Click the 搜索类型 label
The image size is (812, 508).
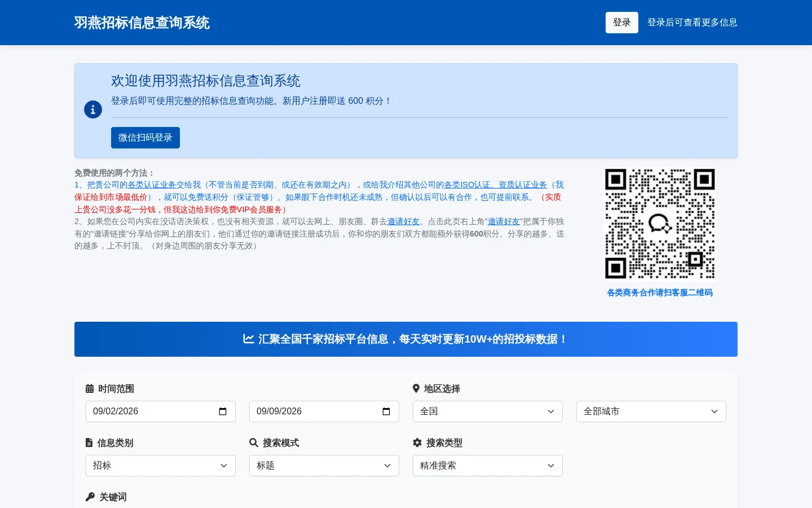click(444, 443)
